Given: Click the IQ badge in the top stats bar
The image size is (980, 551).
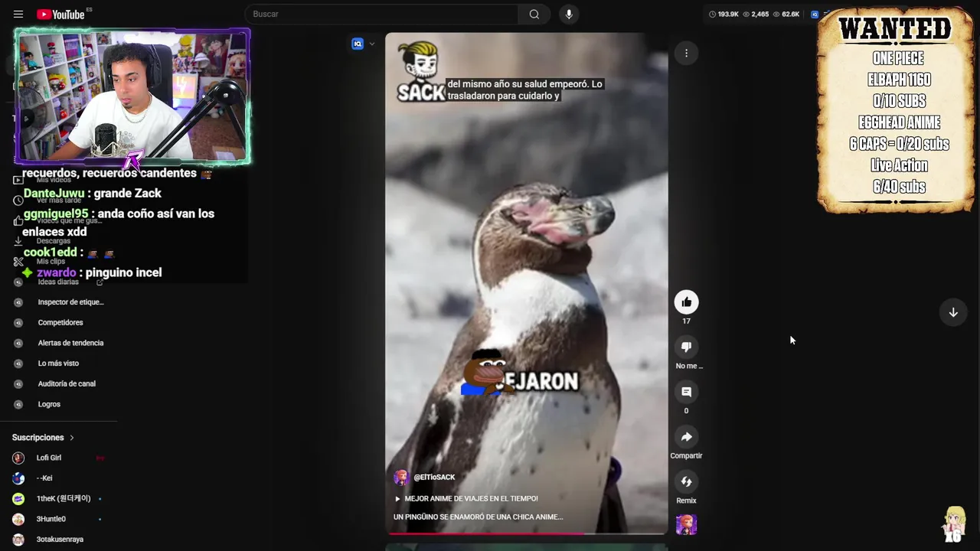Looking at the screenshot, I should click(815, 15).
